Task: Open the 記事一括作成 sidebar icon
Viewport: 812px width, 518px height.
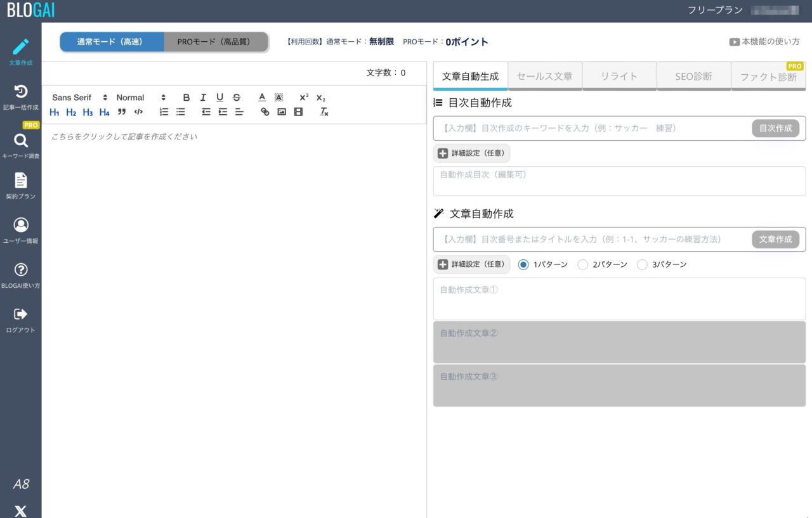Action: [x=21, y=96]
